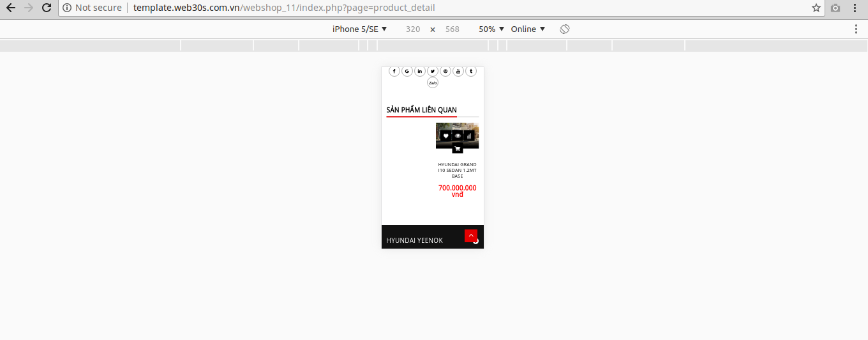Click the height field showing 568
This screenshot has width=868, height=340.
click(x=453, y=29)
